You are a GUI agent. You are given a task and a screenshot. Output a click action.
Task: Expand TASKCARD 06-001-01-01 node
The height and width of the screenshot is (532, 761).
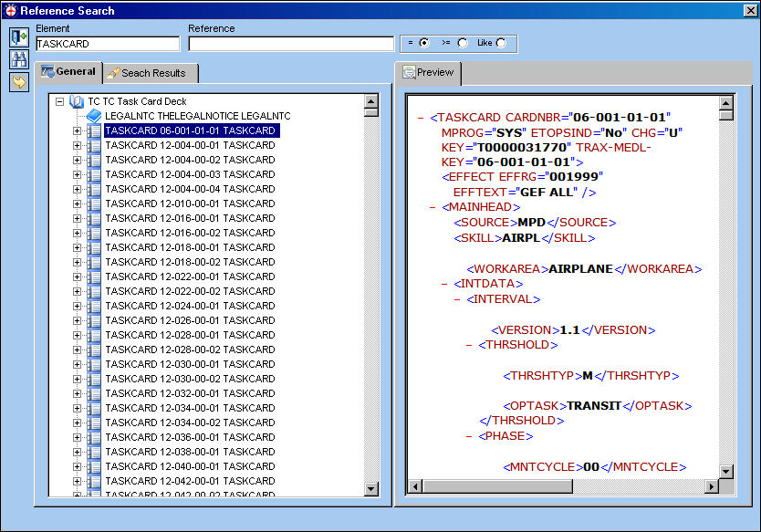[77, 130]
